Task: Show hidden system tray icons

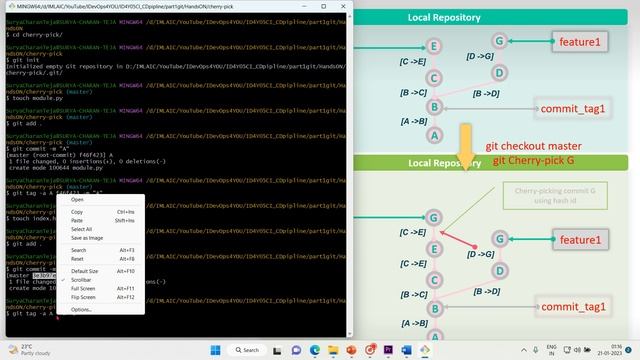Action: click(524, 350)
